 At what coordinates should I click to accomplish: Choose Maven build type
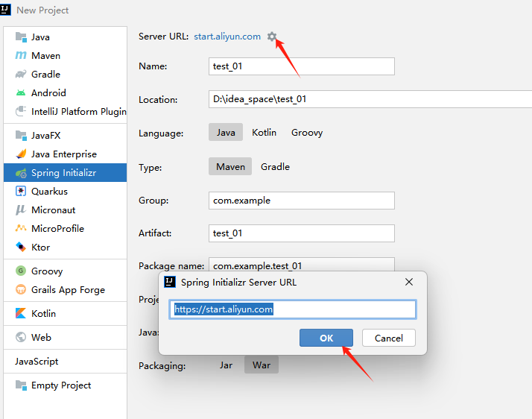(x=230, y=166)
